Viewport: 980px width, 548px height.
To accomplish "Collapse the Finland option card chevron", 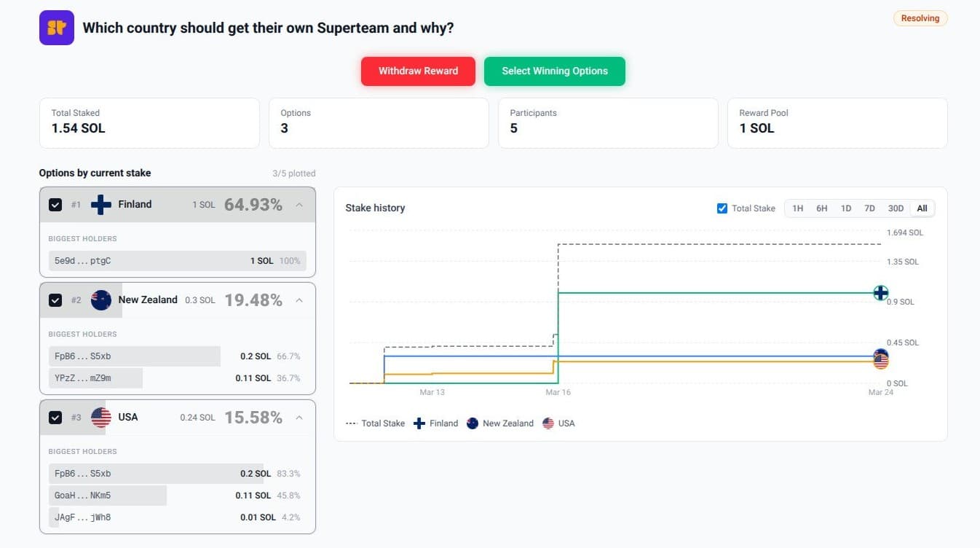I will [x=299, y=205].
